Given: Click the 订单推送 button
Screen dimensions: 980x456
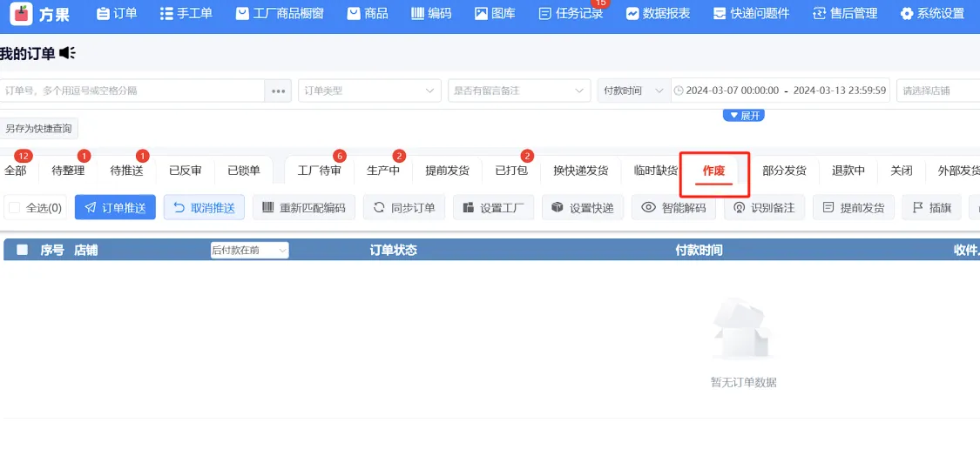Looking at the screenshot, I should (115, 207).
